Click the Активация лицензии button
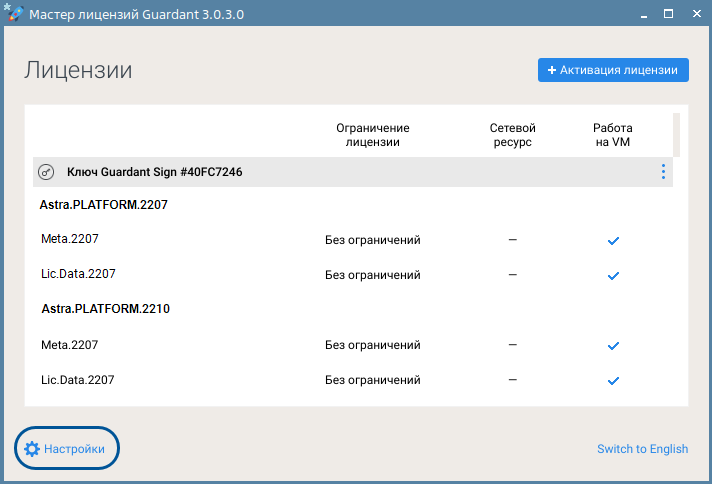This screenshot has height=484, width=712. 613,70
